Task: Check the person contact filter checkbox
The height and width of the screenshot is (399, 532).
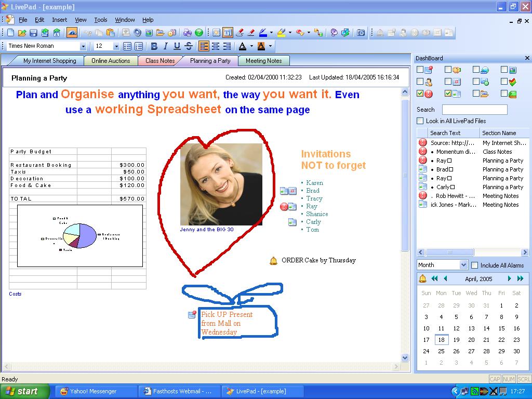Action: tap(420, 82)
